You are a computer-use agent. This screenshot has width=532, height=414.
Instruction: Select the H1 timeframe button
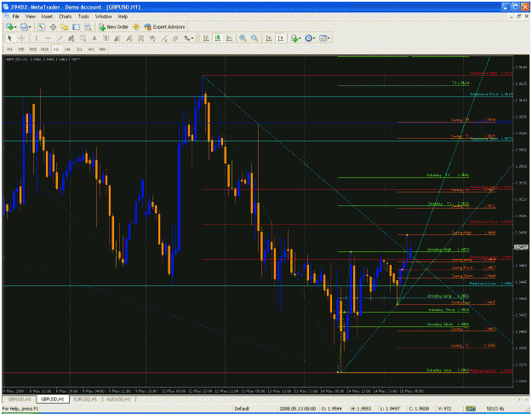pos(56,49)
